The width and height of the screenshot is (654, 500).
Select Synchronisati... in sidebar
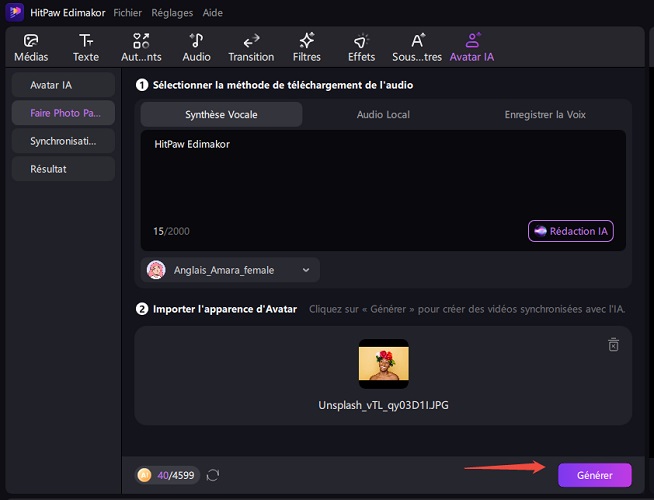click(63, 141)
